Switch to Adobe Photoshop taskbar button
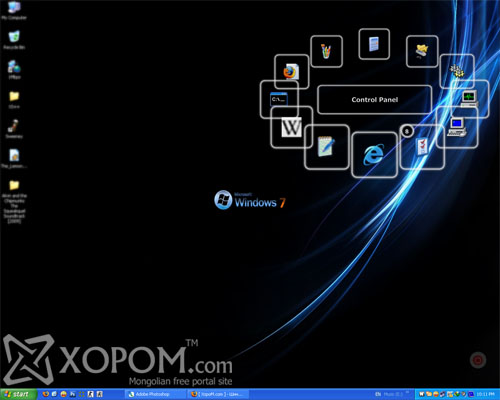Screen dimensions: 500x400 coord(156,394)
